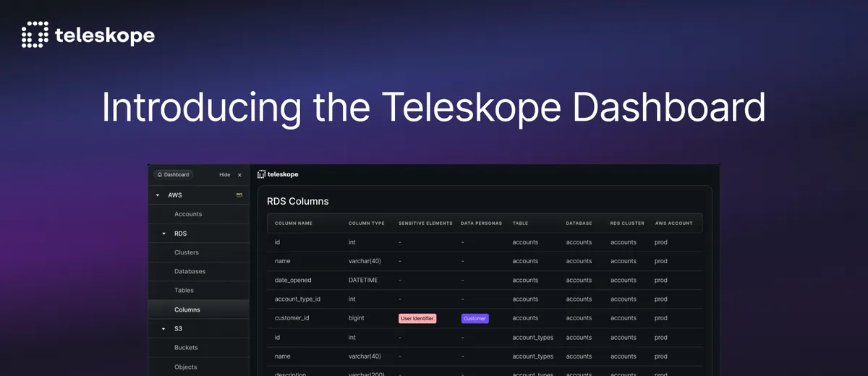The width and height of the screenshot is (868, 376).
Task: Click prod in the customer_id row
Action: point(661,318)
